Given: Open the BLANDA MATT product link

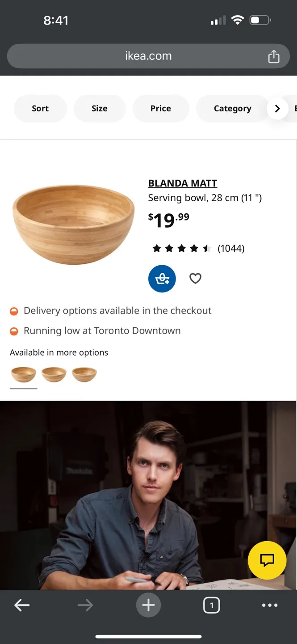Looking at the screenshot, I should 182,183.
